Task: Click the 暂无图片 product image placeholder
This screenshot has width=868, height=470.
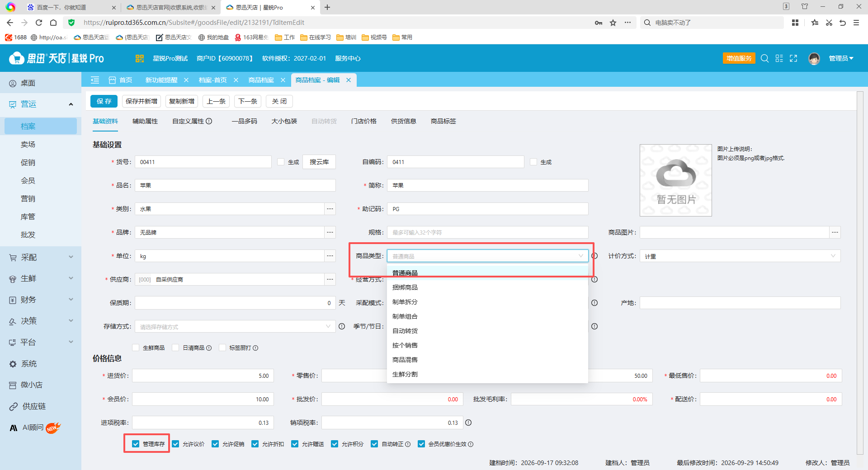Action: click(x=675, y=180)
